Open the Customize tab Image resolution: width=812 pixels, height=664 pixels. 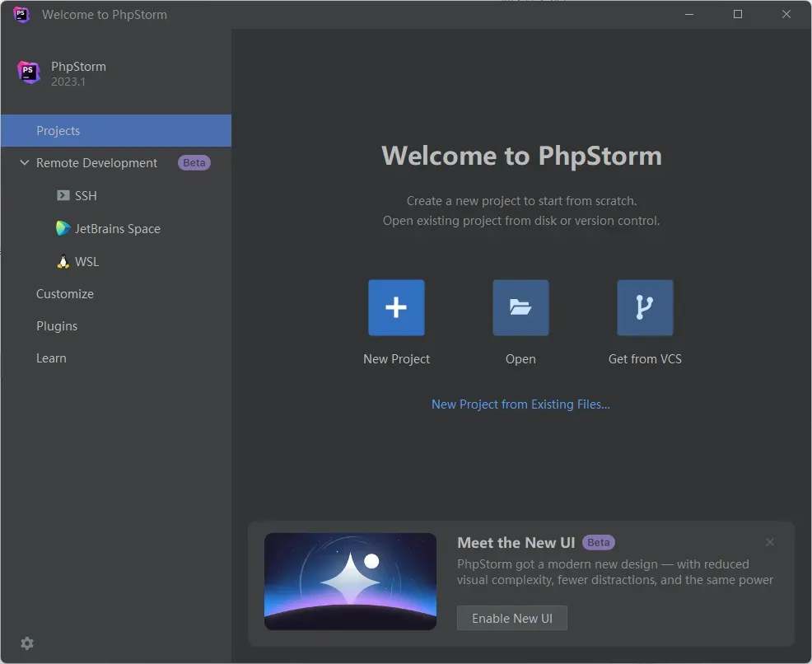(65, 293)
